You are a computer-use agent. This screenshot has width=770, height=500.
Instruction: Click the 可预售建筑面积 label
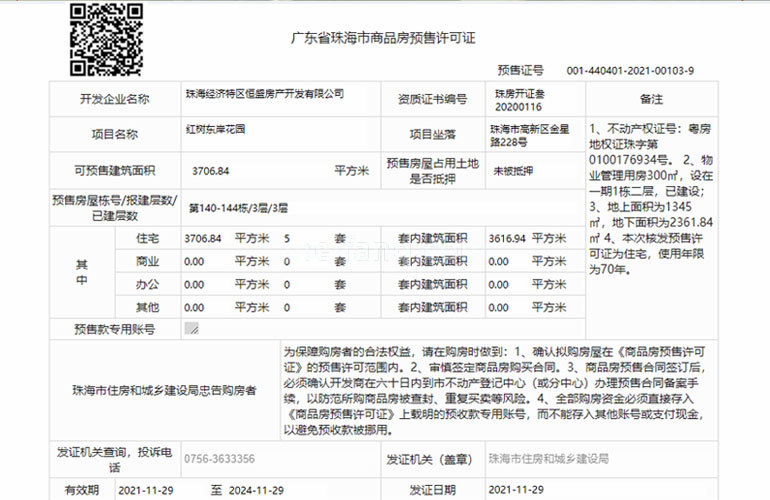[115, 170]
